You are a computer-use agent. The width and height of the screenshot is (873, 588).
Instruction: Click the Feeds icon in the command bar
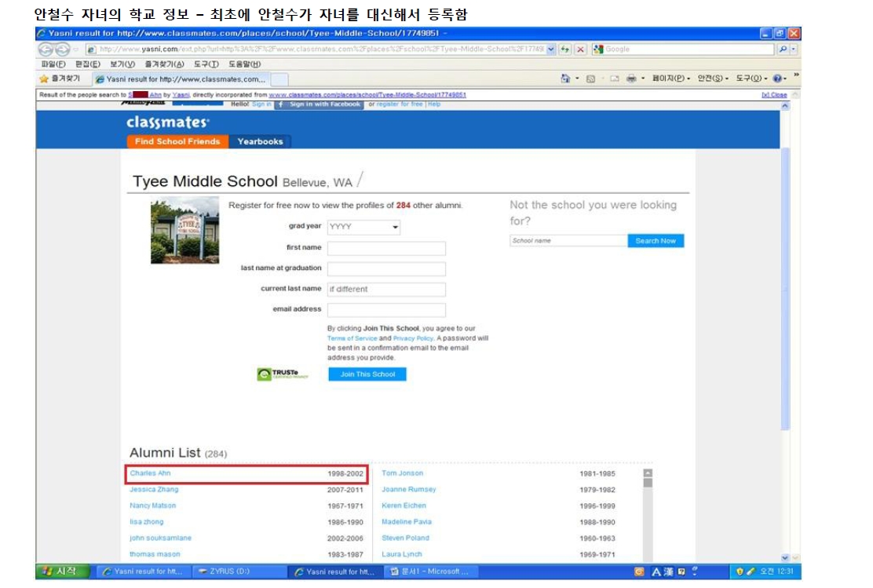[590, 79]
